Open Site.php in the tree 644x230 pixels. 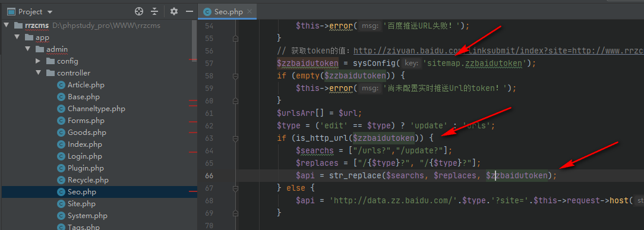[81, 204]
